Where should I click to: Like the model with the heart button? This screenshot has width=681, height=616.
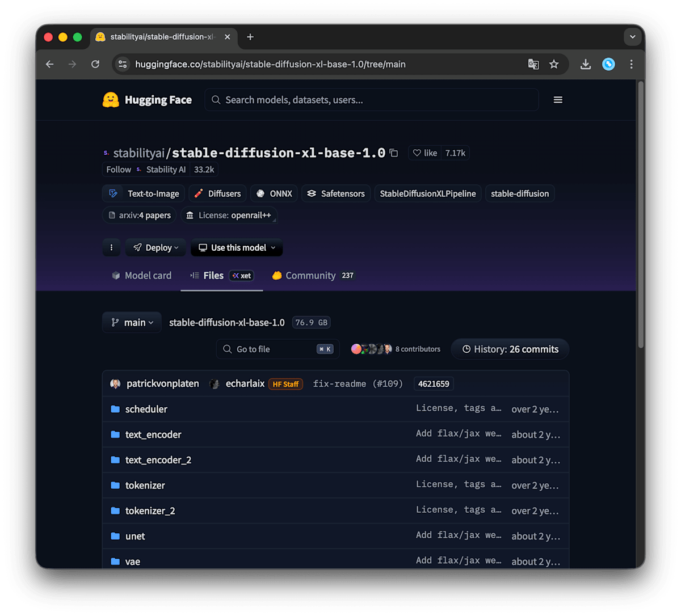[424, 153]
